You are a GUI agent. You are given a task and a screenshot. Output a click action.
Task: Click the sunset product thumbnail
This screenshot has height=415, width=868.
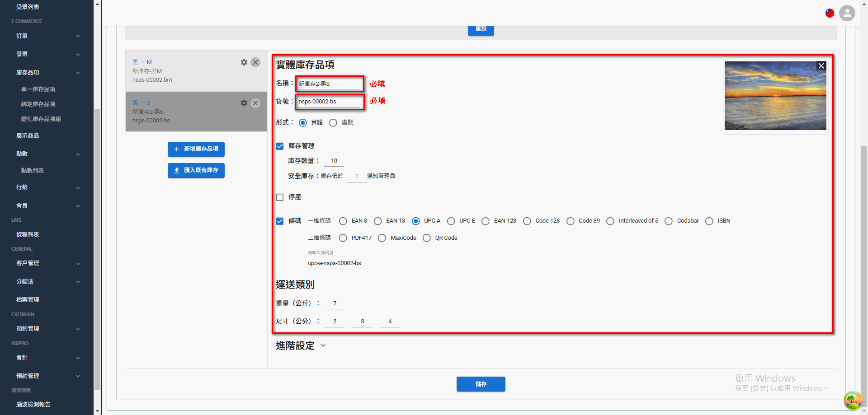[x=775, y=96]
